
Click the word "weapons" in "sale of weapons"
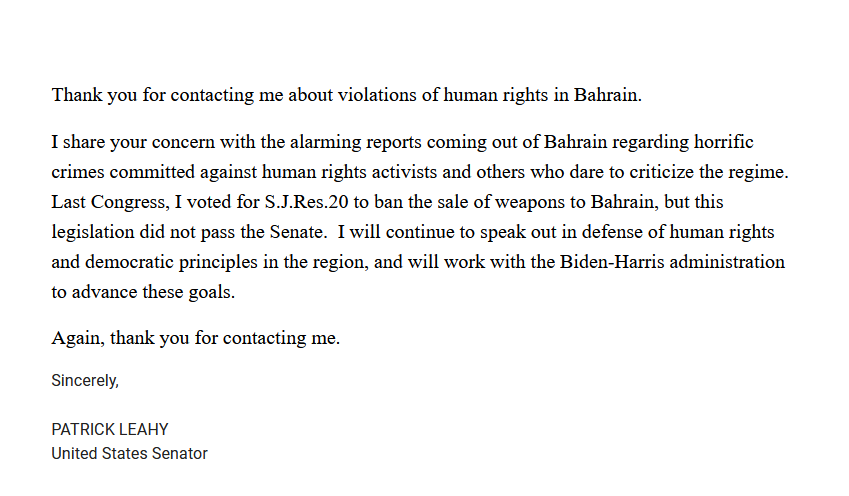click(x=528, y=202)
